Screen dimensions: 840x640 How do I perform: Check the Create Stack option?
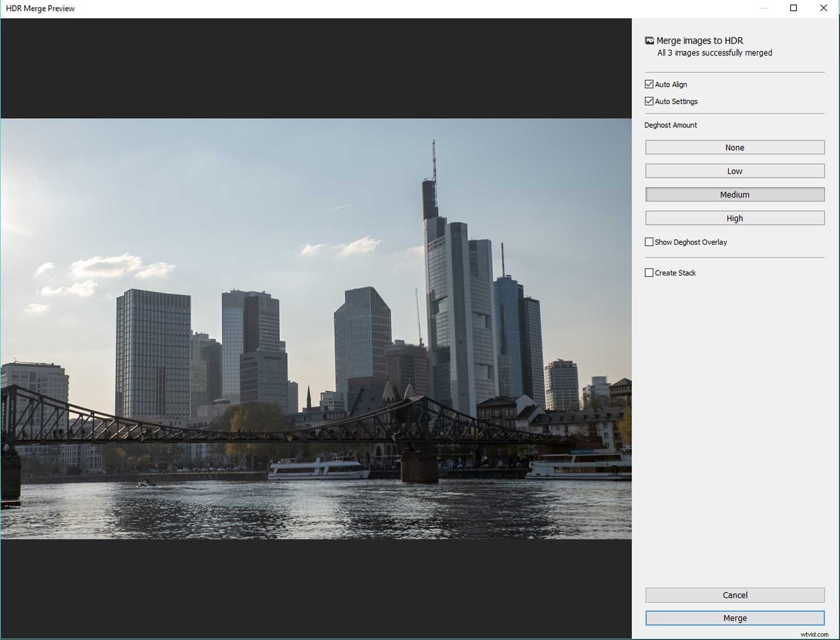[650, 273]
